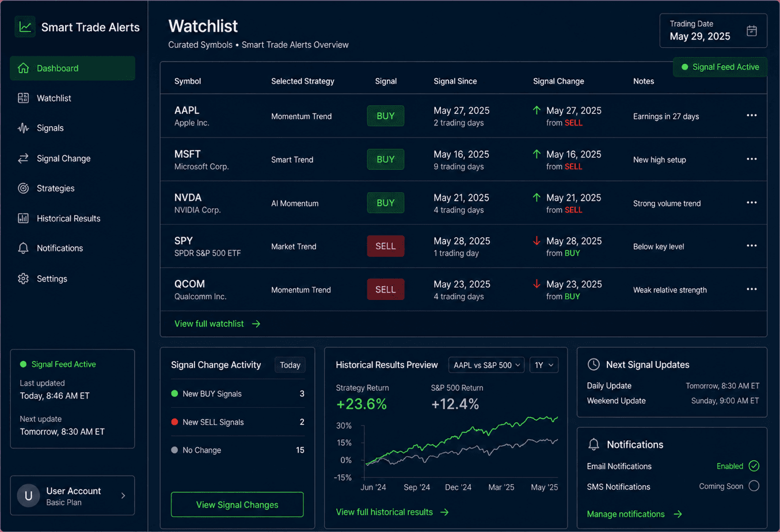Click the BUY badge in the AAPL row
This screenshot has width=780, height=532.
pos(386,116)
